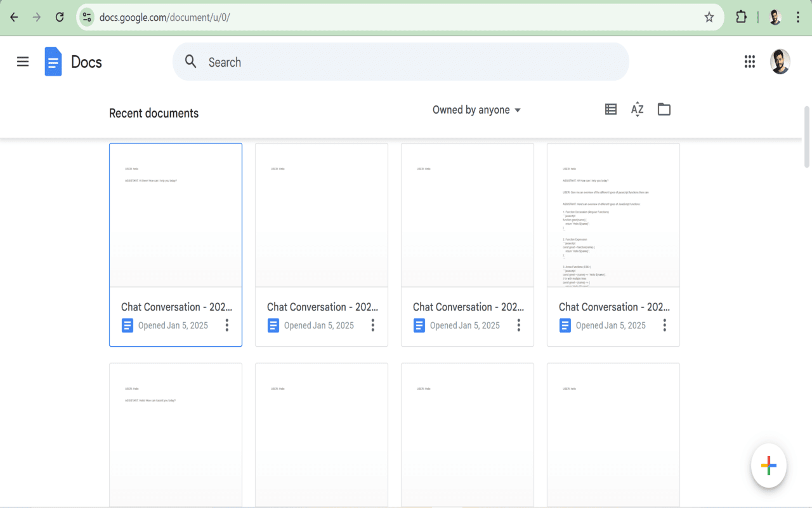Click the JavaScript document's "Chat Conversation" title

(x=614, y=307)
